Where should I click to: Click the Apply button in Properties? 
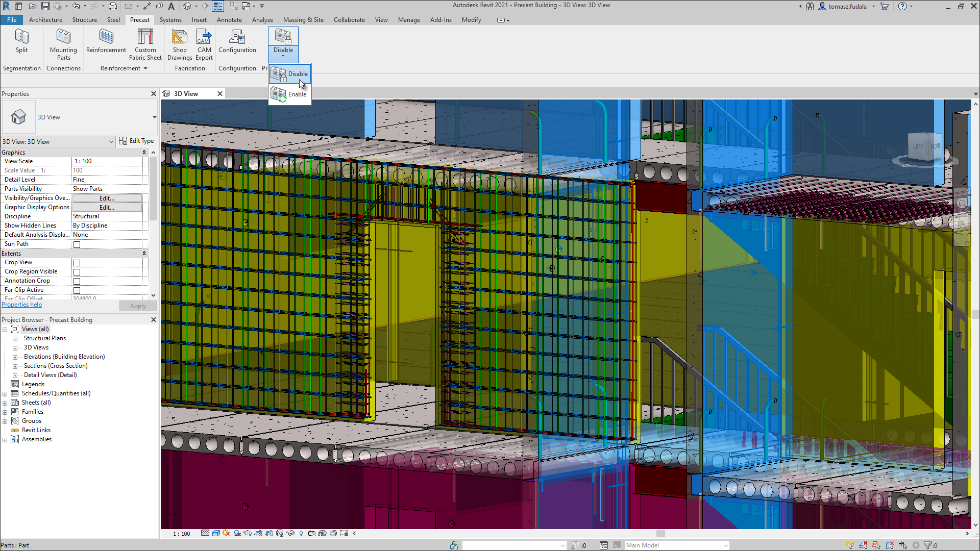click(138, 306)
